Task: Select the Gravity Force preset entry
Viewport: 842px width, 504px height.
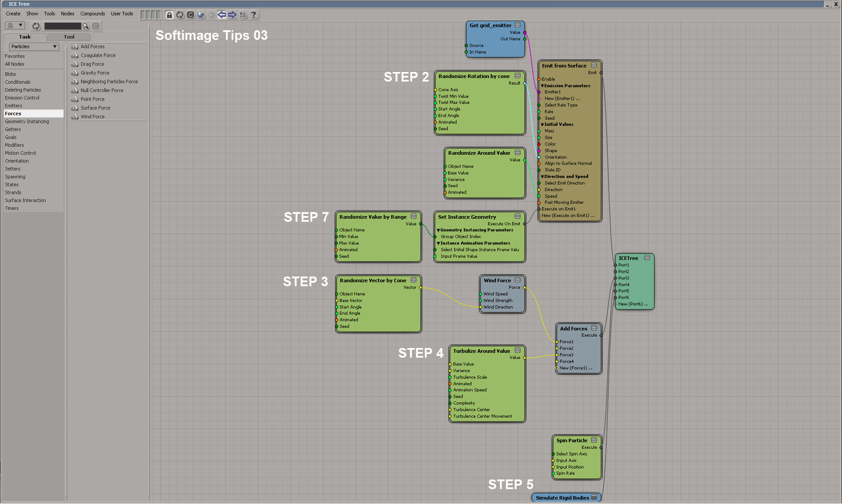Action: (x=95, y=73)
